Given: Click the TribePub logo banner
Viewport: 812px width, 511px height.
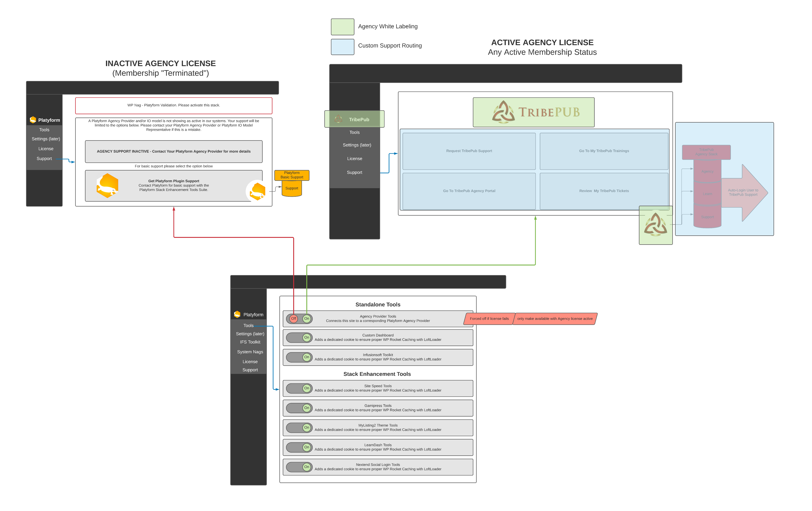Looking at the screenshot, I should coord(533,112).
